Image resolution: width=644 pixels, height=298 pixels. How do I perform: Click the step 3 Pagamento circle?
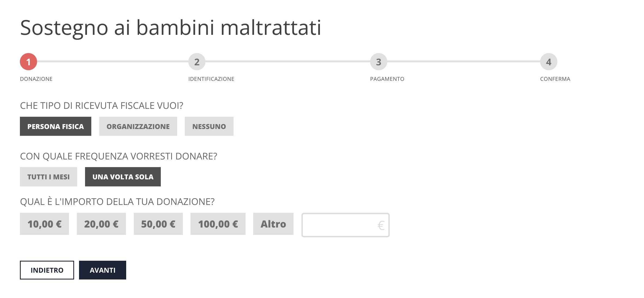click(x=378, y=62)
